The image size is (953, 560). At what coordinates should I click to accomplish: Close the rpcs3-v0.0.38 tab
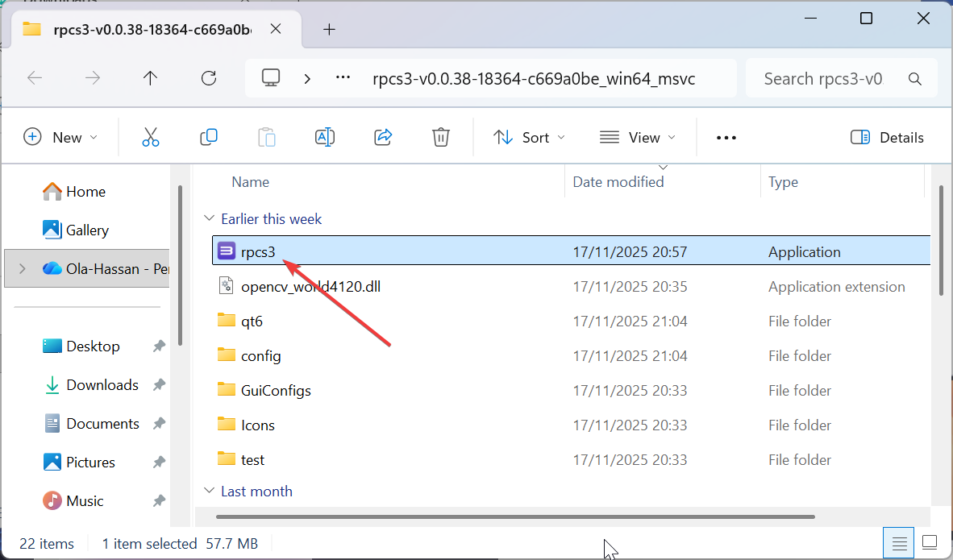[275, 28]
